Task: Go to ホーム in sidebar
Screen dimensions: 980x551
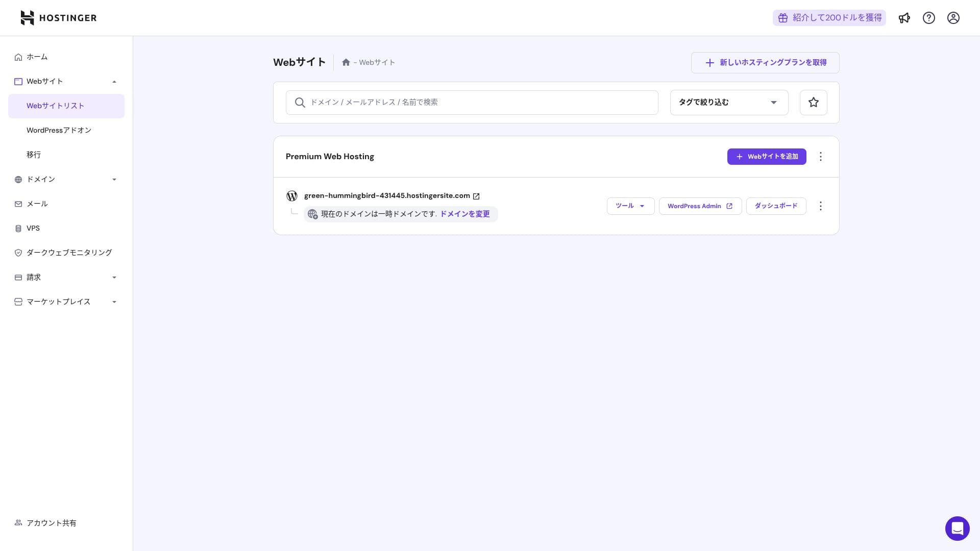Action: point(66,57)
